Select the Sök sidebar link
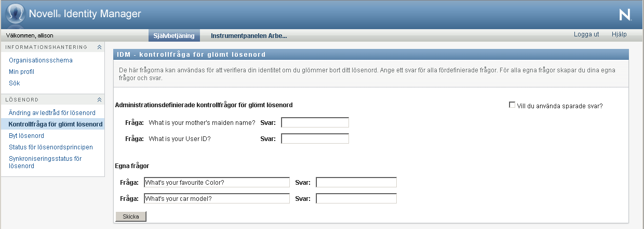Image resolution: width=644 pixels, height=229 pixels. point(15,83)
